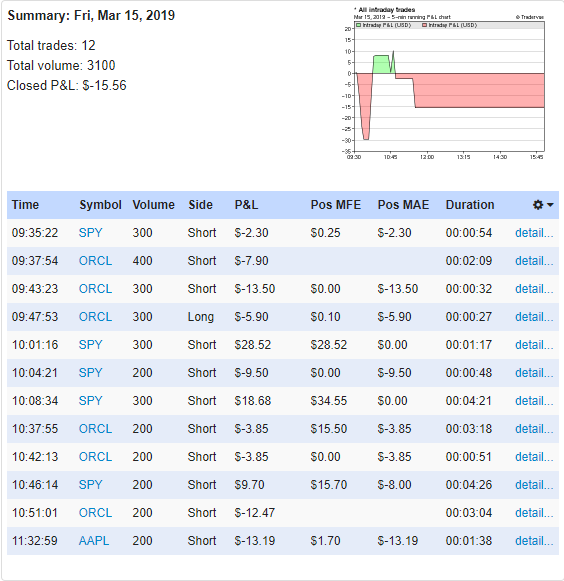The image size is (564, 581).
Task: Select the $15.70 Pos MFE value
Action: 329,485
